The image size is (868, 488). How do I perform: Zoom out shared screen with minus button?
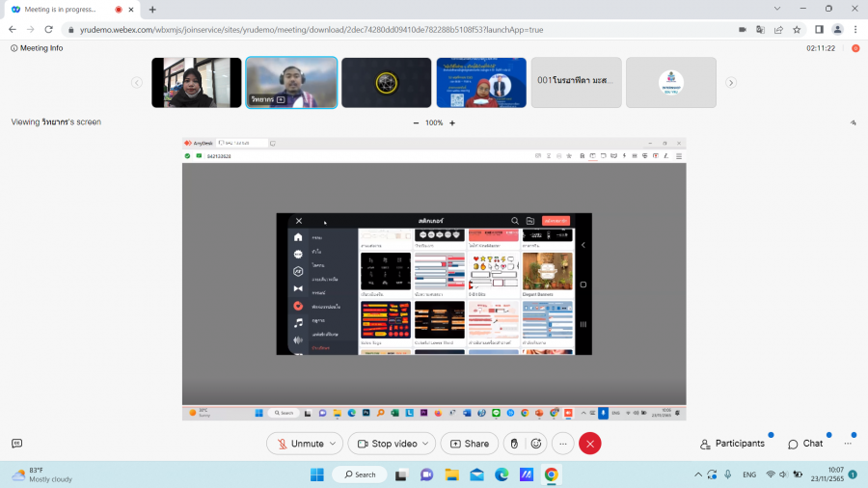tap(416, 122)
